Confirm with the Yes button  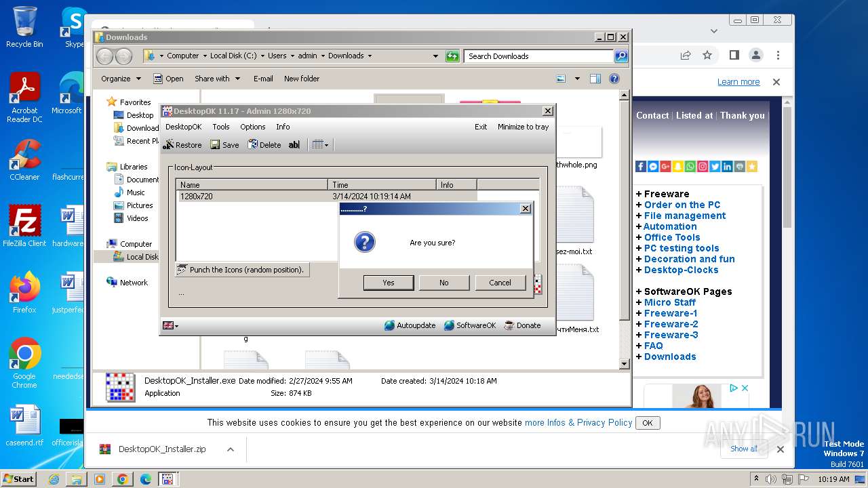[389, 283]
